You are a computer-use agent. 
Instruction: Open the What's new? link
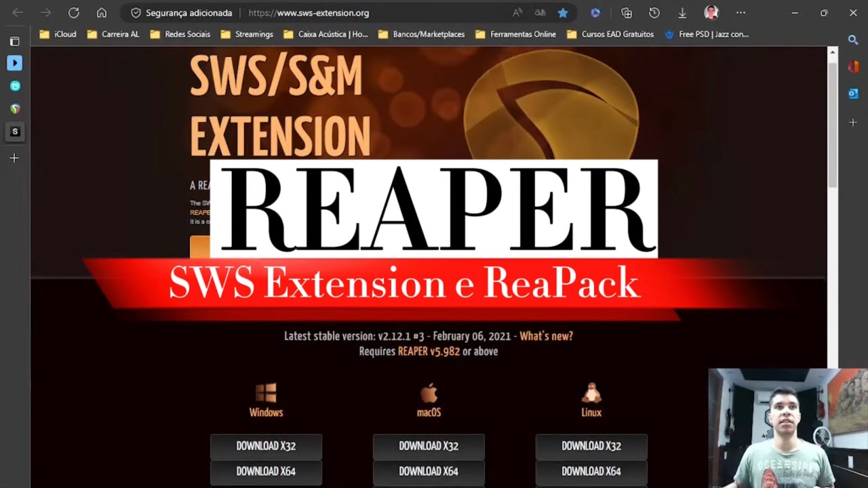[547, 336]
